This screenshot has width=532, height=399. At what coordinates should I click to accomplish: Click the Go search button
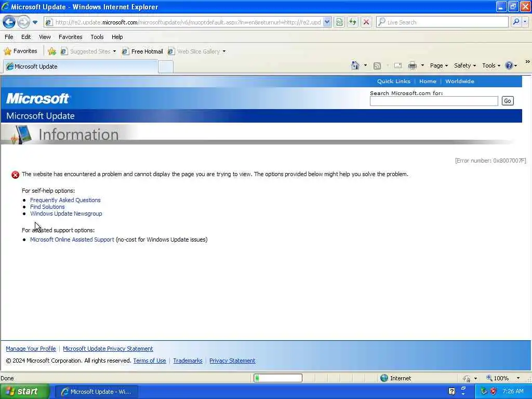[x=507, y=101]
